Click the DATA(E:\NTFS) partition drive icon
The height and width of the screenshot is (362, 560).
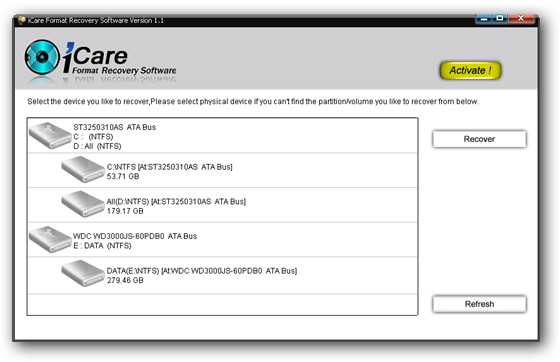[83, 273]
